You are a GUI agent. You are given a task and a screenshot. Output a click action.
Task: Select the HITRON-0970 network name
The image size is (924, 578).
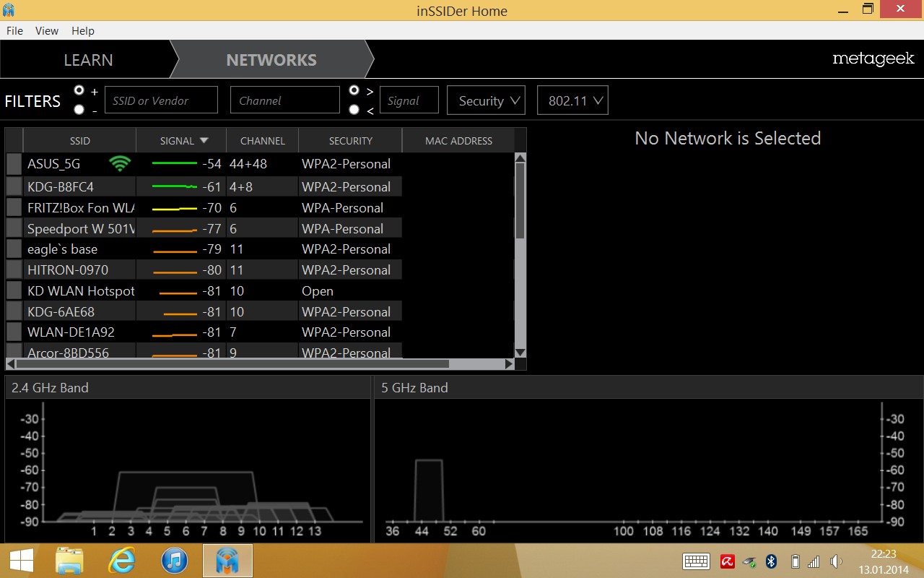68,270
